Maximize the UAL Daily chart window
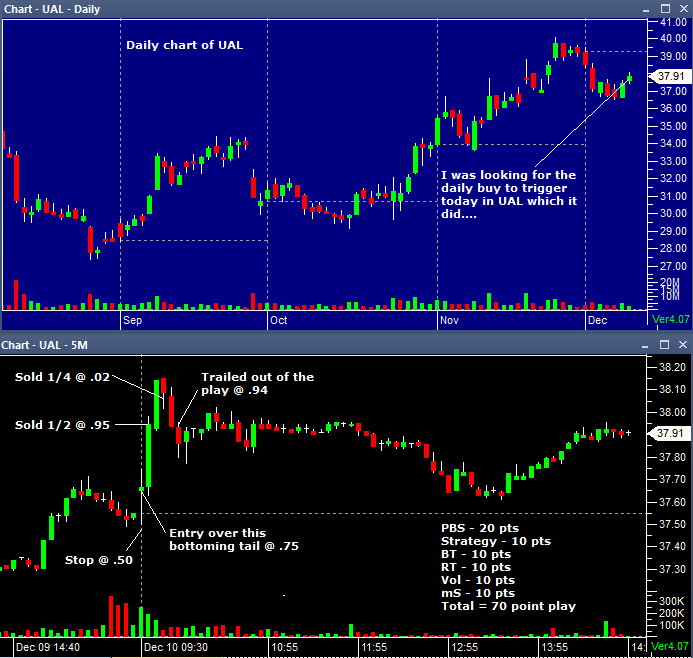The height and width of the screenshot is (658, 693). pos(665,8)
